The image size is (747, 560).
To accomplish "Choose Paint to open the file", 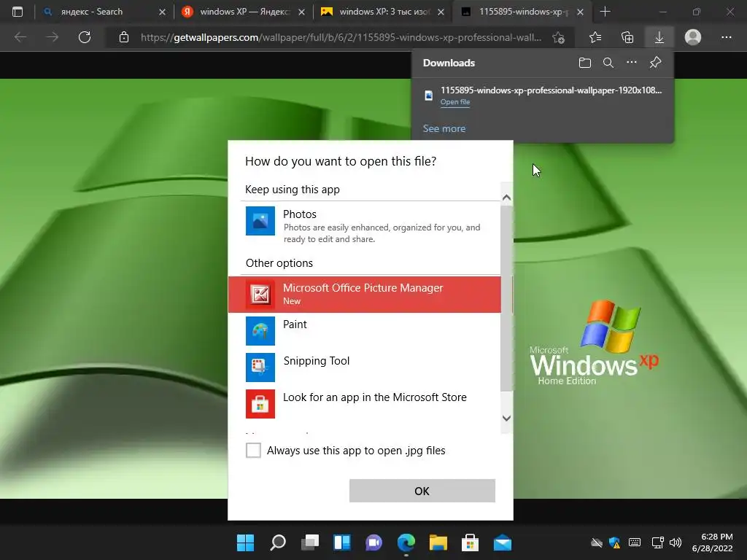I will (x=365, y=330).
